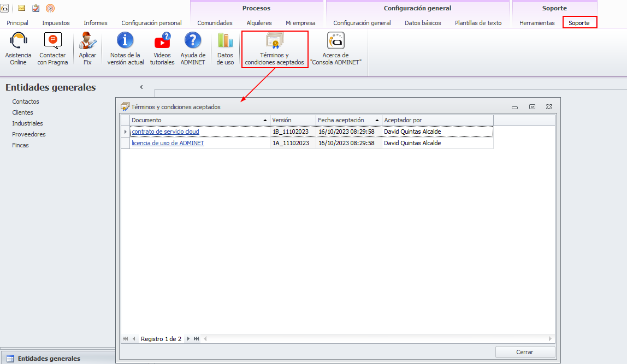This screenshot has width=627, height=364.
Task: Select Fincas in side panel
Action: (20, 146)
